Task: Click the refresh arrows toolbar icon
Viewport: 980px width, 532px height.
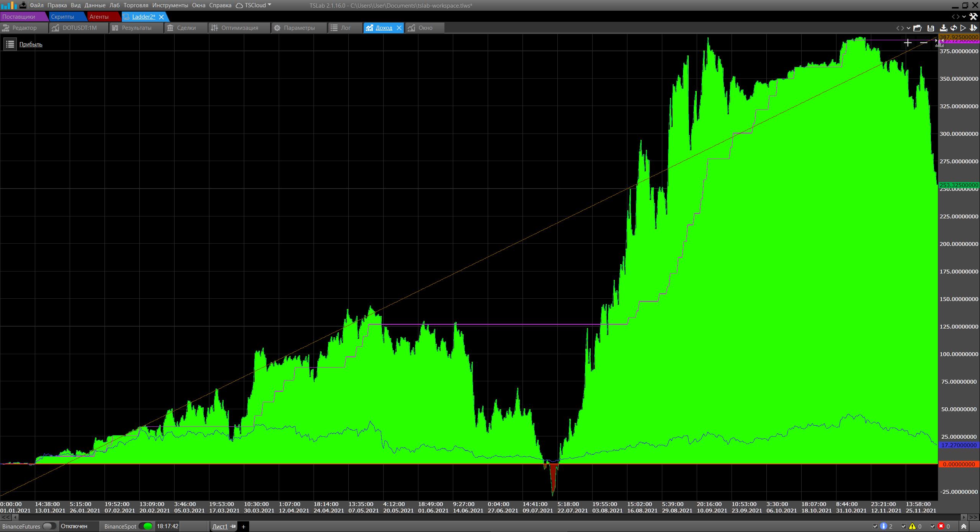Action: pos(954,28)
